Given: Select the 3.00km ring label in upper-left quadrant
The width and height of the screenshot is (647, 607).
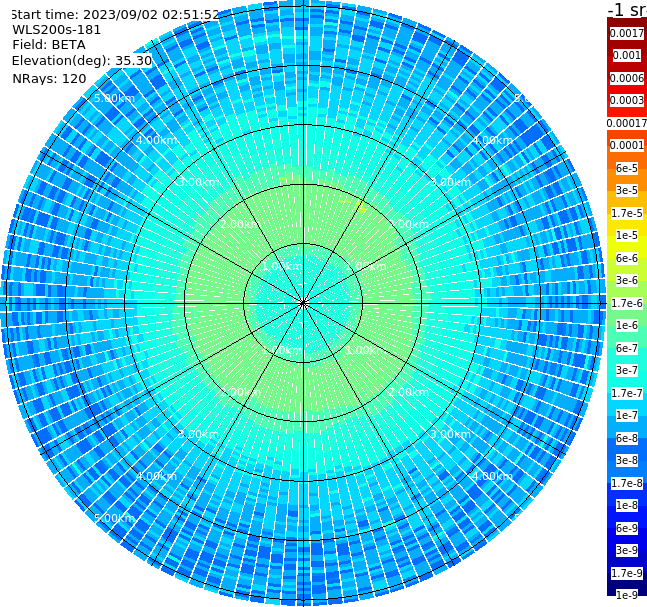Looking at the screenshot, I should [x=198, y=182].
